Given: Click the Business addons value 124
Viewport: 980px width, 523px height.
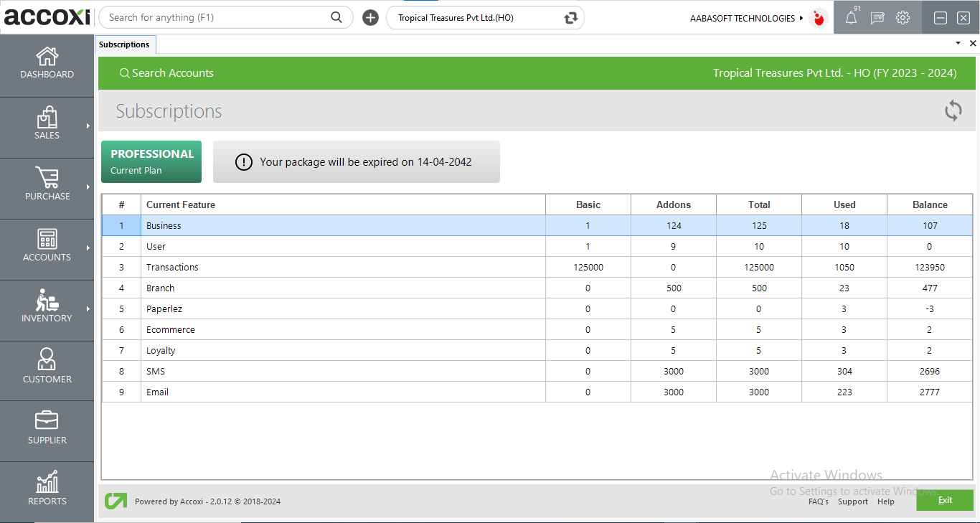Looking at the screenshot, I should tap(674, 225).
